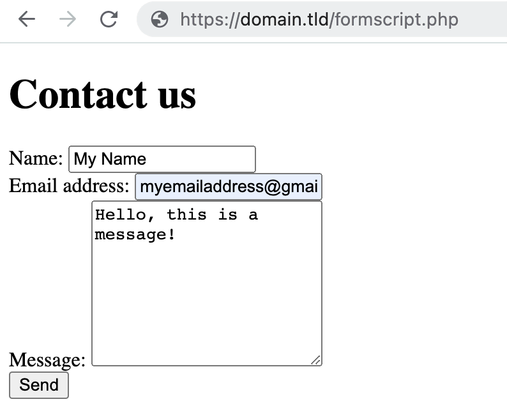
Task: Click the "Name:" label
Action: coord(36,159)
